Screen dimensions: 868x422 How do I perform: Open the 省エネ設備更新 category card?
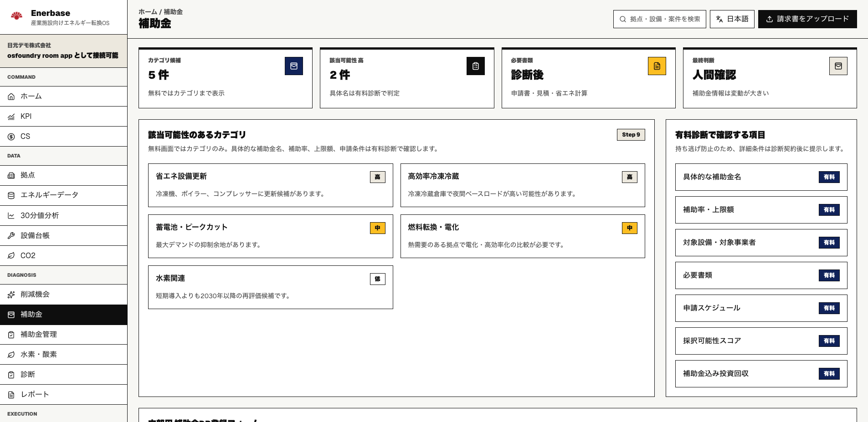pos(270,185)
